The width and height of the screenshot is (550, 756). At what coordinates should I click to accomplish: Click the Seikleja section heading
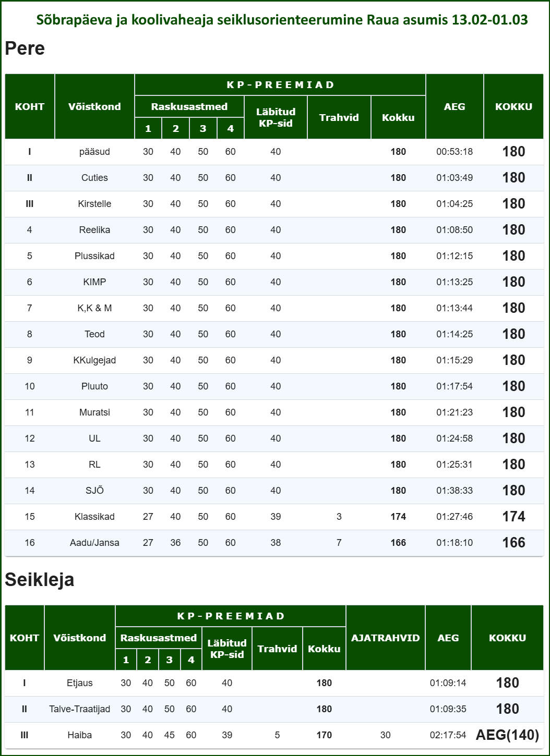[x=40, y=580]
